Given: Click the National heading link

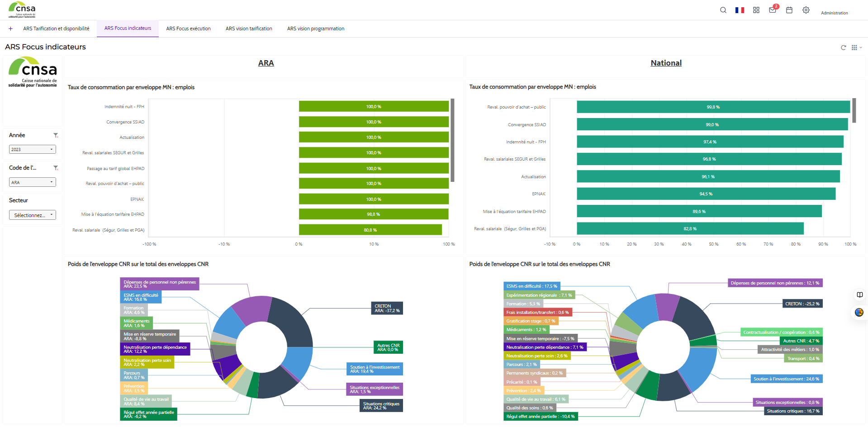Looking at the screenshot, I should 666,63.
